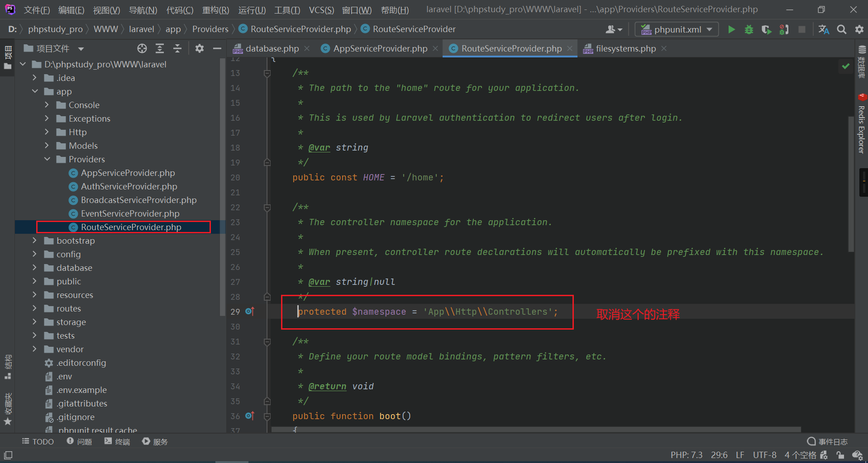Open Search Everywhere magnifier icon
Screen dimensions: 868x463
click(842, 29)
